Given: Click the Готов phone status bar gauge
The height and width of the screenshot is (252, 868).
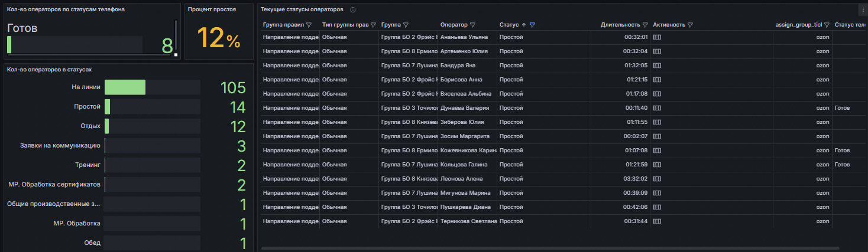Looking at the screenshot, I should (75, 45).
